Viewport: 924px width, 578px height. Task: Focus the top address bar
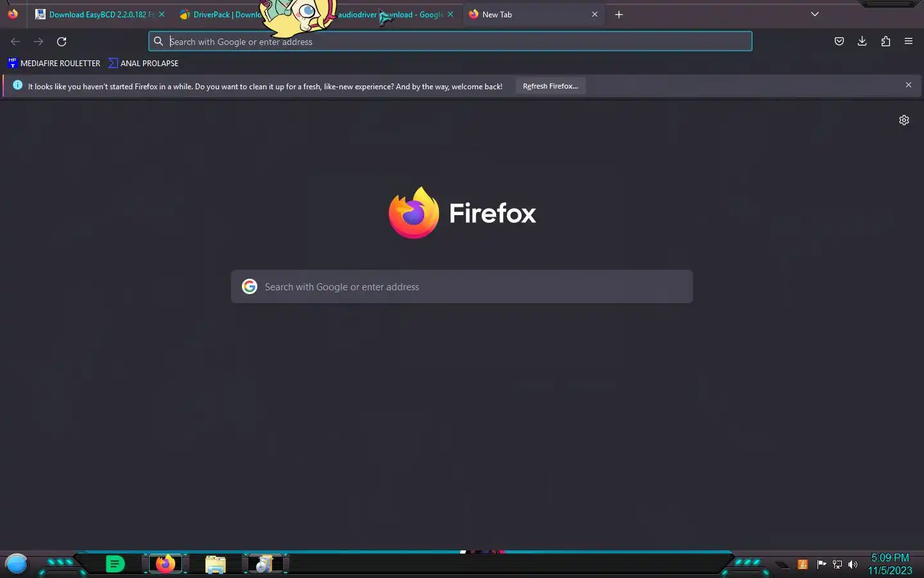(x=450, y=42)
